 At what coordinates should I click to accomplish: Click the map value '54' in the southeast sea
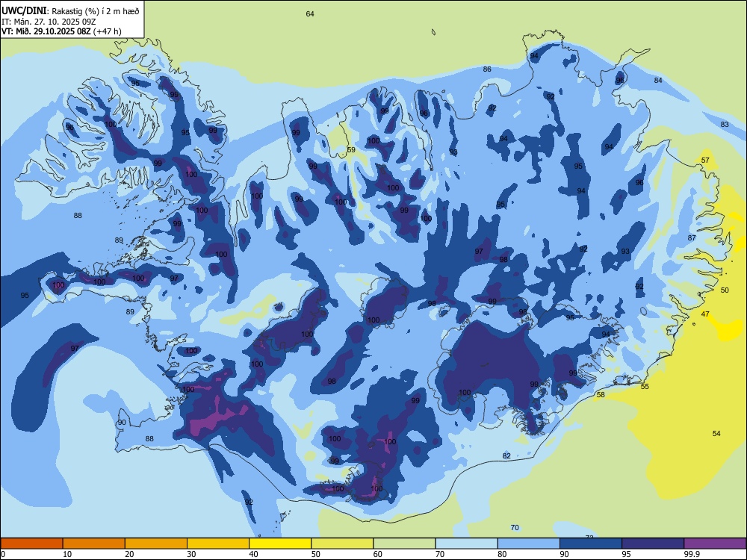[716, 433]
